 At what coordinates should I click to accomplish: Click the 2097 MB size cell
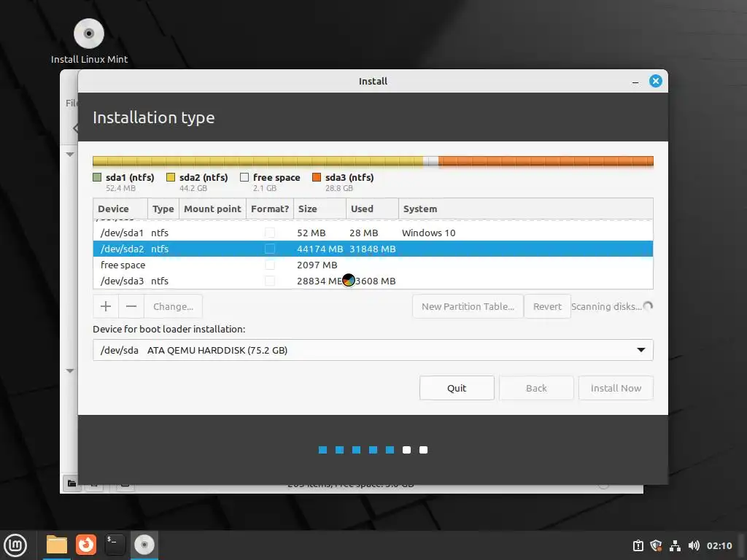coord(317,265)
